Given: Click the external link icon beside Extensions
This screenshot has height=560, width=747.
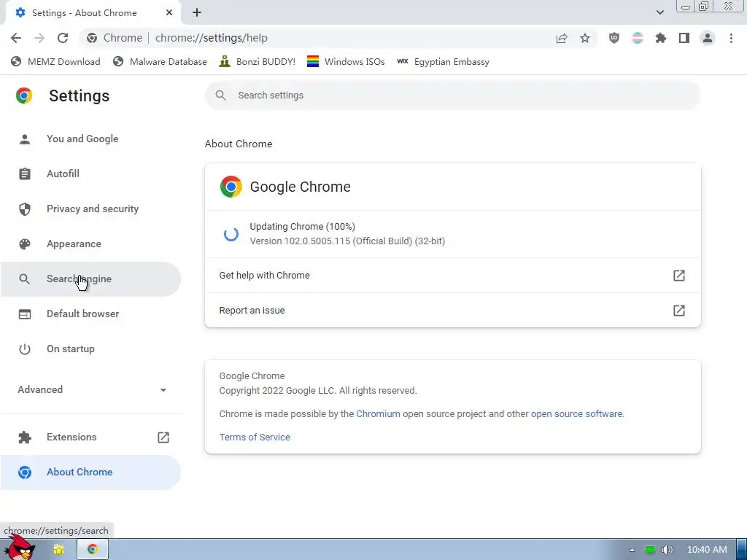Looking at the screenshot, I should click(x=163, y=437).
